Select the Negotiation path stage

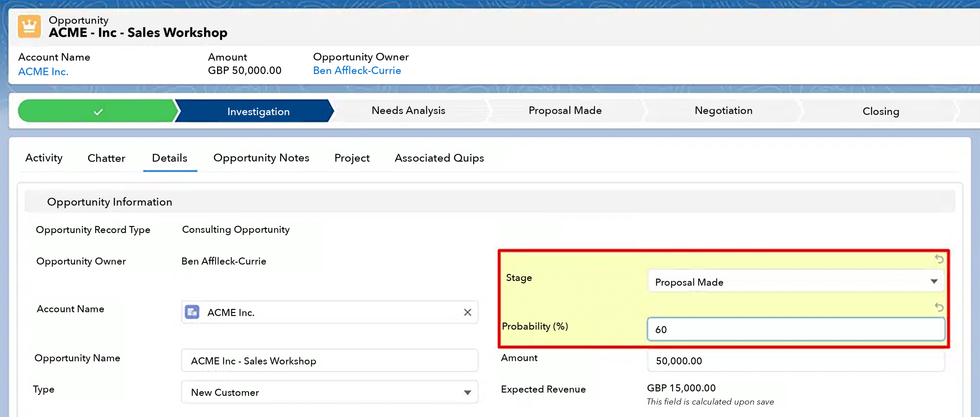(x=723, y=110)
